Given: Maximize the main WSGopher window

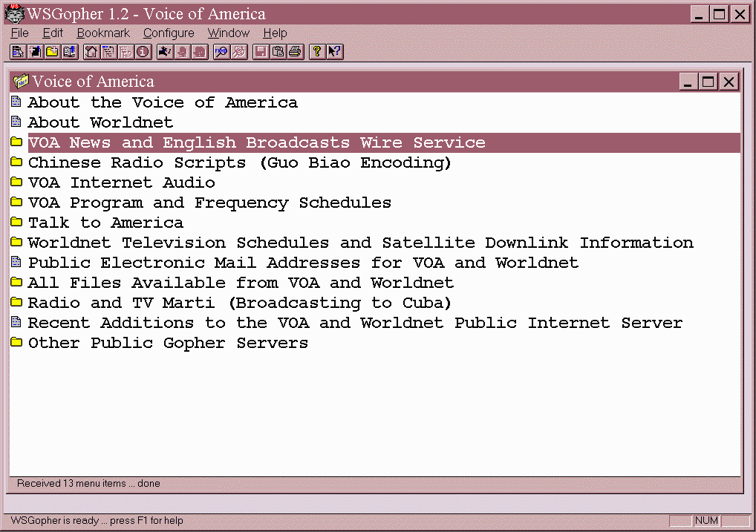Looking at the screenshot, I should [x=719, y=14].
